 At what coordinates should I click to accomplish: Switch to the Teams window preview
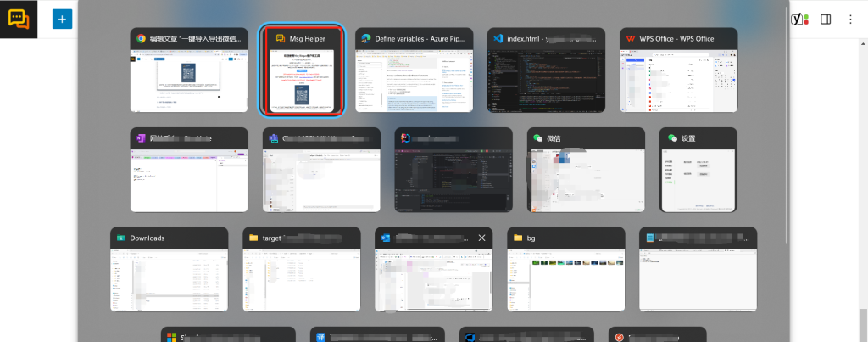[x=321, y=181]
